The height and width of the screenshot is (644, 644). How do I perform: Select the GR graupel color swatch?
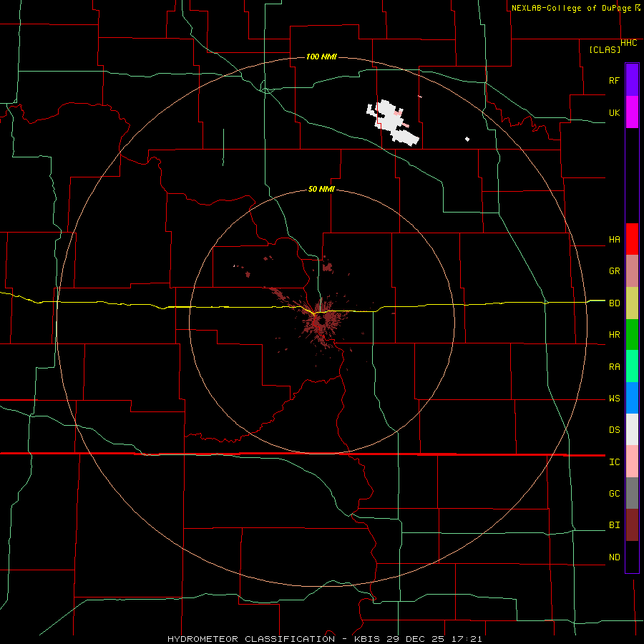[632, 271]
